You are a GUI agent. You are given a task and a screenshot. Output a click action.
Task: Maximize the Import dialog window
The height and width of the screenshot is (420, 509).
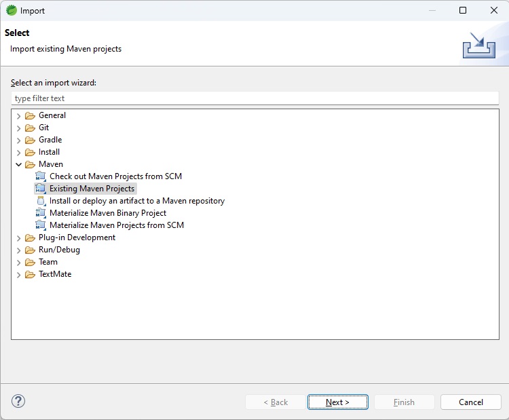tap(463, 10)
